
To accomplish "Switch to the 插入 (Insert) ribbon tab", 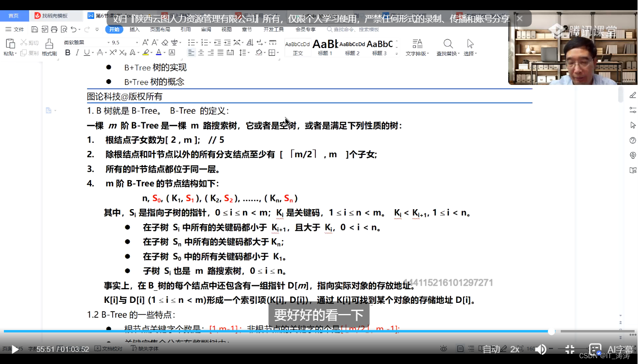I will pyautogui.click(x=135, y=29).
